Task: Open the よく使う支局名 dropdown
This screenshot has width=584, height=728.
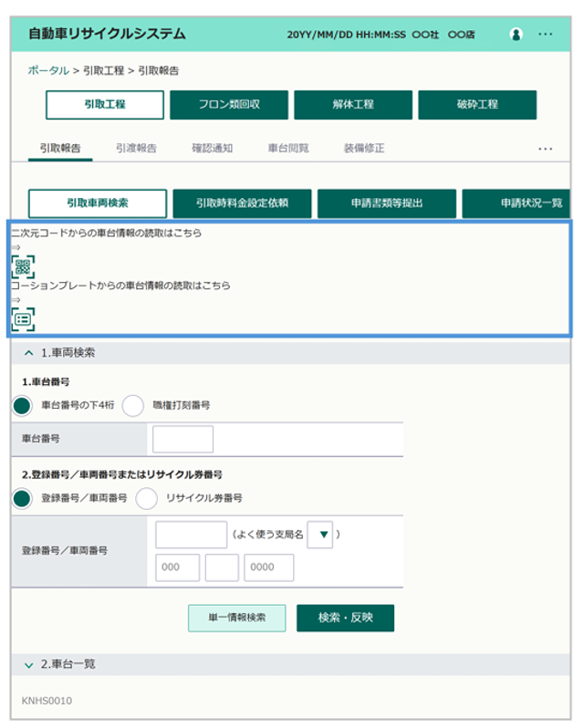Action: click(x=319, y=535)
